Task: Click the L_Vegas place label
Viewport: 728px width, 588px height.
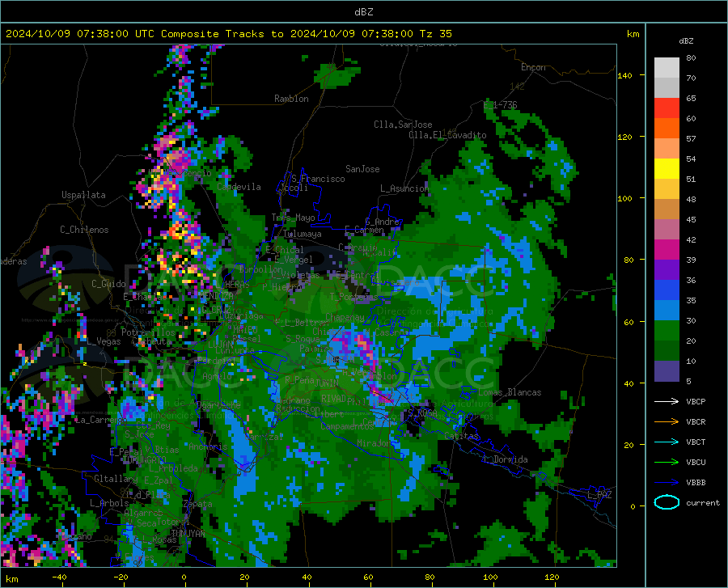Action: [x=104, y=341]
